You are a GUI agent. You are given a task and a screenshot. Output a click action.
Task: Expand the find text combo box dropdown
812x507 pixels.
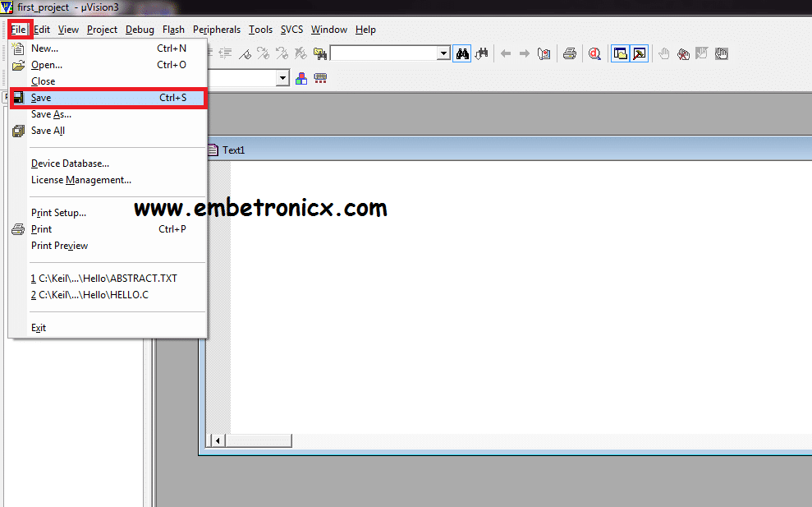pyautogui.click(x=443, y=53)
